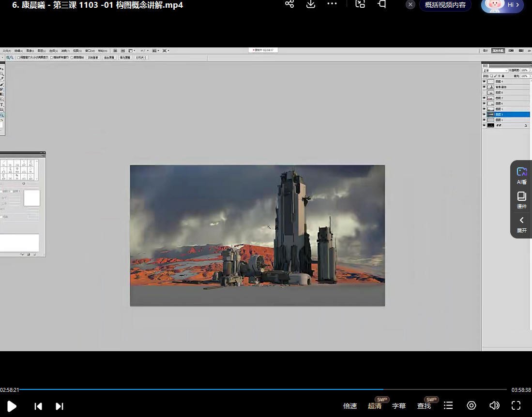This screenshot has width=532, height=417.
Task: Hide the 图层 4 layer eye icon
Action: (x=484, y=81)
